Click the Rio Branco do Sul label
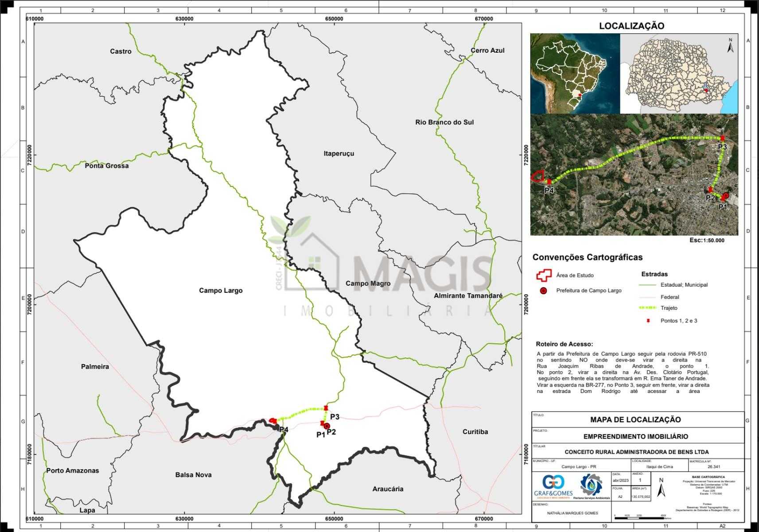Image resolution: width=759 pixels, height=532 pixels. point(444,122)
